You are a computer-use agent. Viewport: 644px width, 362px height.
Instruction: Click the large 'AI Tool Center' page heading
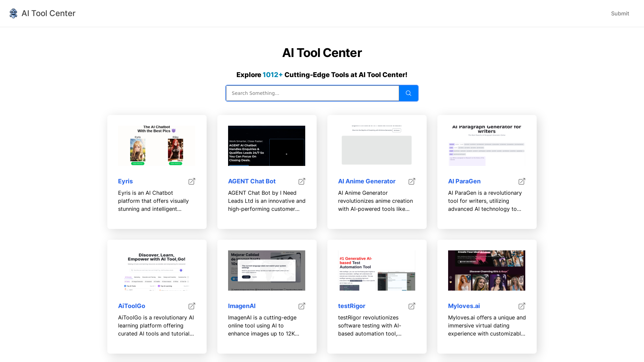(322, 53)
